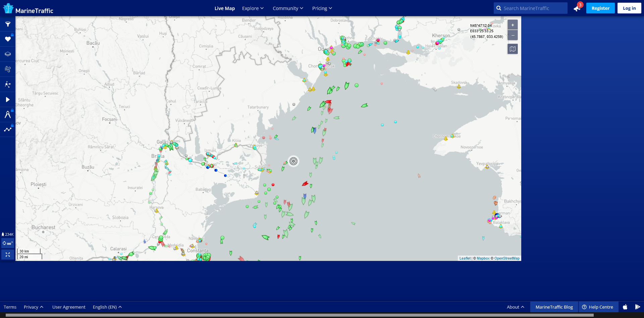644x318 pixels.
Task: Open the wind weather overlay icon
Action: pos(8,69)
